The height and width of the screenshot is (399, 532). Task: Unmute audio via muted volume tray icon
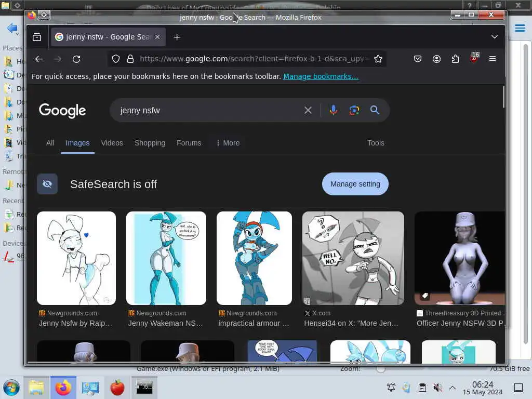[x=437, y=387]
